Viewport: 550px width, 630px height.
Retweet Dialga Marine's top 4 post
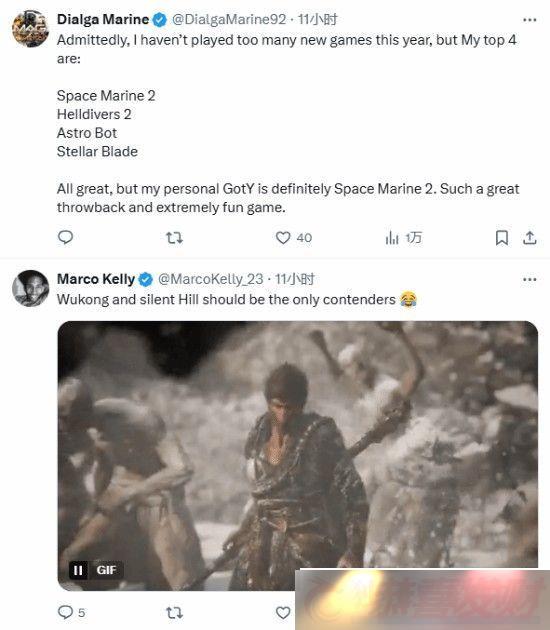pyautogui.click(x=174, y=238)
